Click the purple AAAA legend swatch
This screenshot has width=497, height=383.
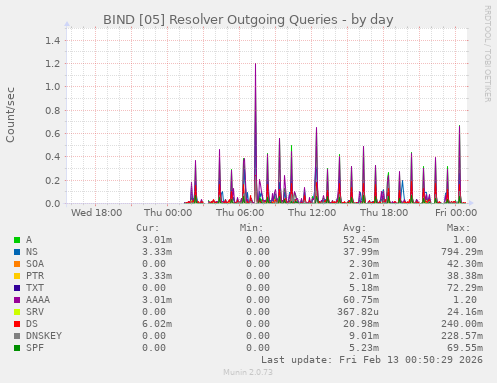17,300
